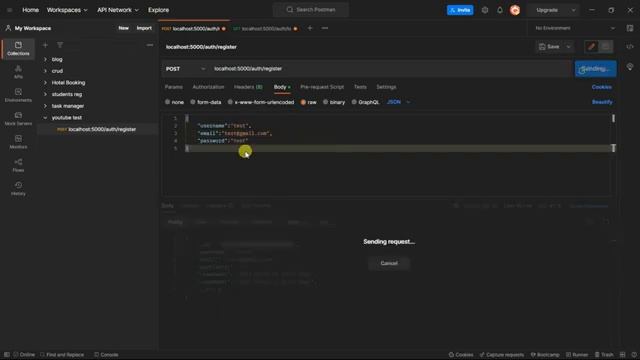The width and height of the screenshot is (640, 360).
Task: Click the comment icon beside the pencil
Action: [606, 47]
